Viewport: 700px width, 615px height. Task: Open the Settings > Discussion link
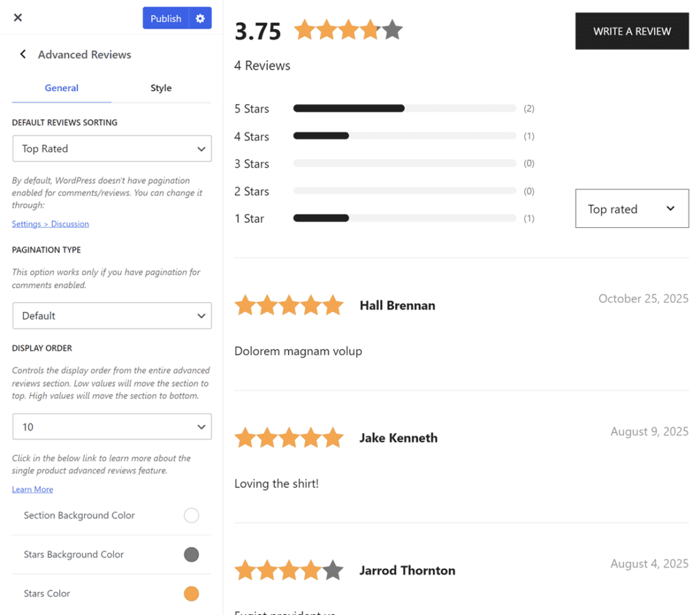pyautogui.click(x=50, y=224)
